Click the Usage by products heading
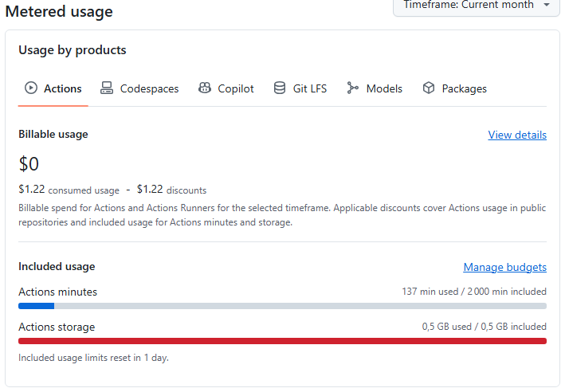The width and height of the screenshot is (565, 392). (x=73, y=49)
